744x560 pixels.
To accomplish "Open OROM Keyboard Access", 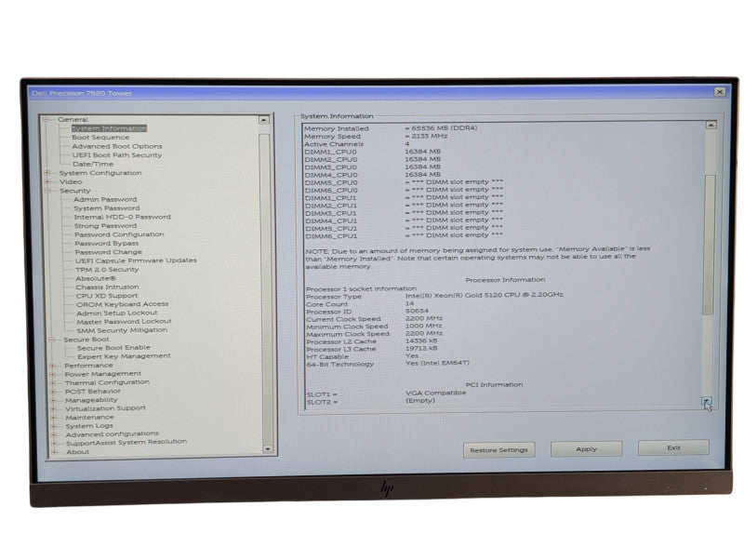I will pos(123,304).
